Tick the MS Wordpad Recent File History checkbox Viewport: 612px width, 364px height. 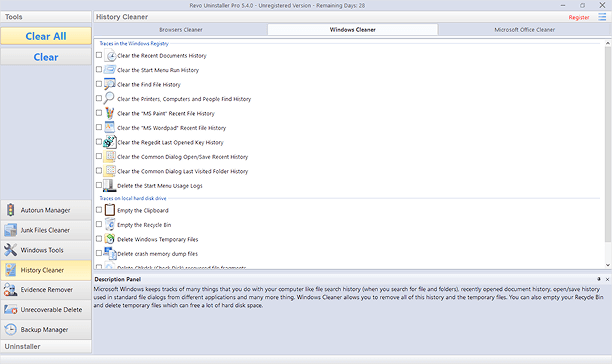pos(99,127)
